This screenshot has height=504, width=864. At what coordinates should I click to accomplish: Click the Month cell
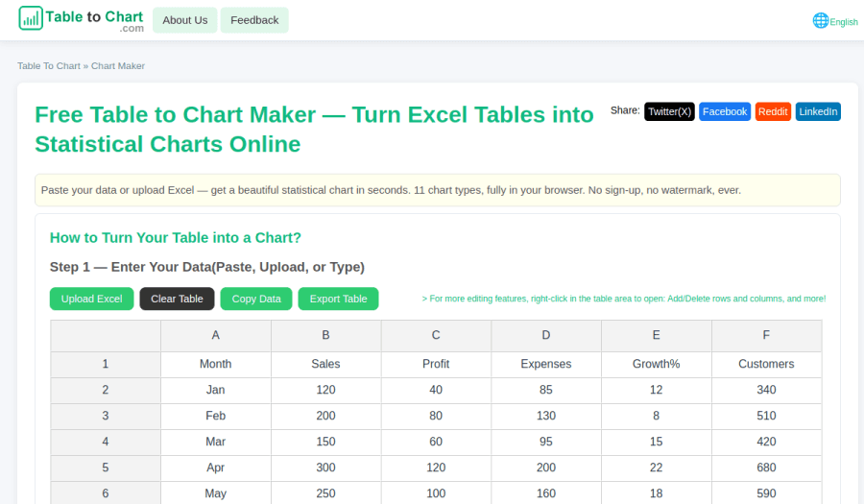pos(215,364)
